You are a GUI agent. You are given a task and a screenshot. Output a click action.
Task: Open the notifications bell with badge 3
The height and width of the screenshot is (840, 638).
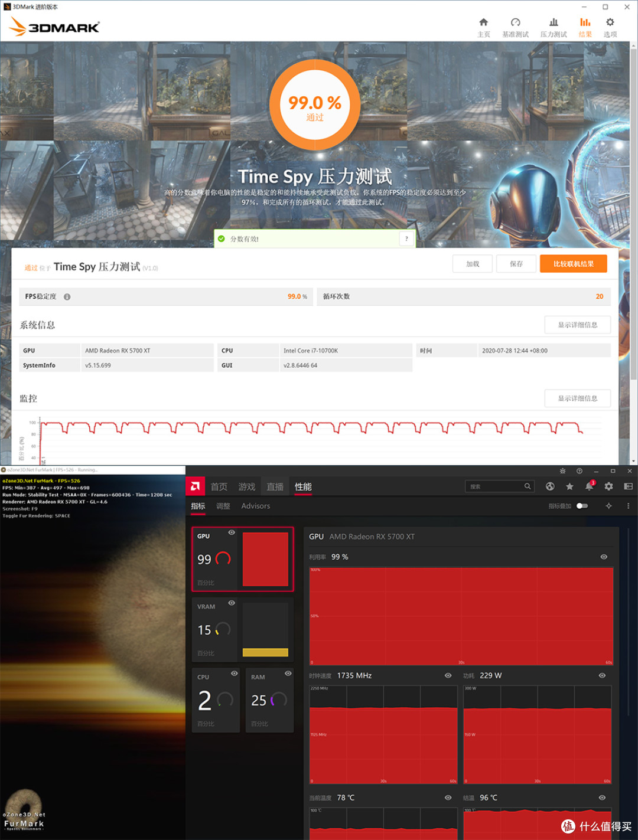(590, 486)
